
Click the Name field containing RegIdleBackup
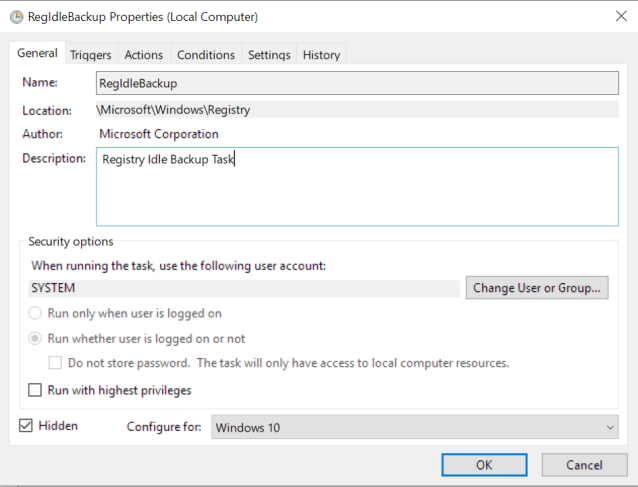coord(356,84)
